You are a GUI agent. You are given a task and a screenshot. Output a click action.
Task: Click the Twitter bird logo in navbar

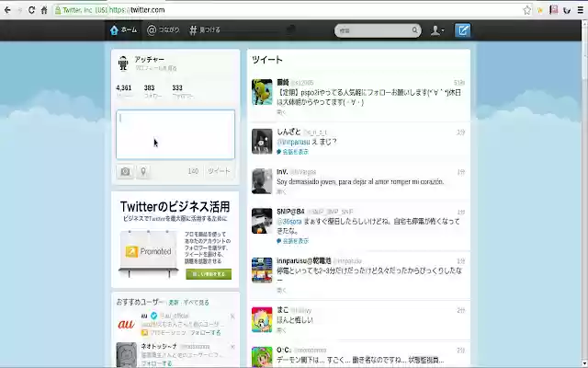(290, 29)
